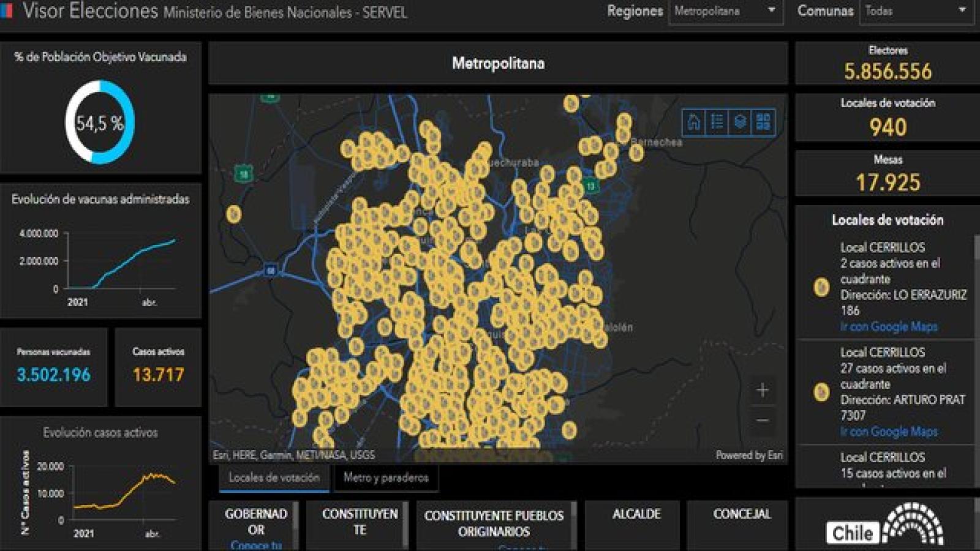
Task: Zoom out the map with minus button
Action: coord(763,421)
